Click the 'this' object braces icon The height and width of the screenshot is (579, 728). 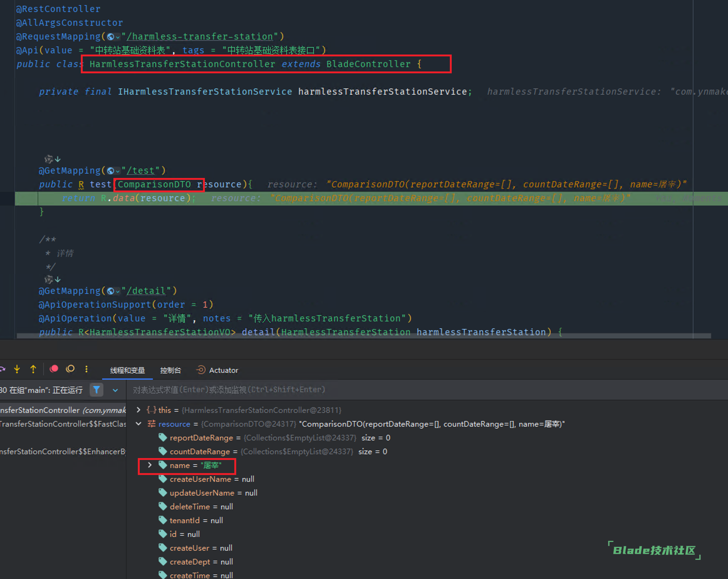pyautogui.click(x=152, y=410)
